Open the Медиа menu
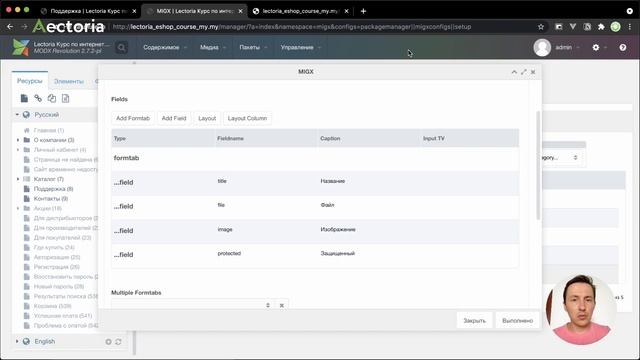This screenshot has height=360, width=640. (213, 47)
